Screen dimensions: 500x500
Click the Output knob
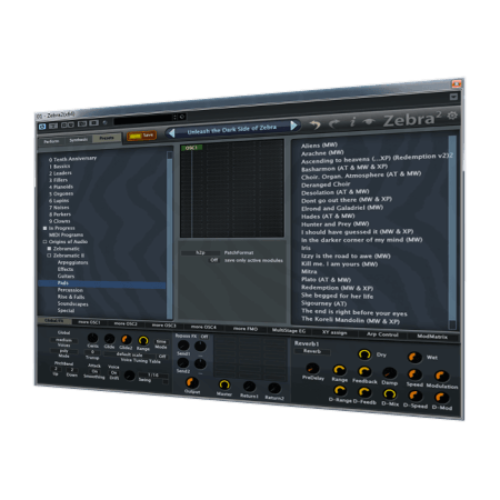192,382
